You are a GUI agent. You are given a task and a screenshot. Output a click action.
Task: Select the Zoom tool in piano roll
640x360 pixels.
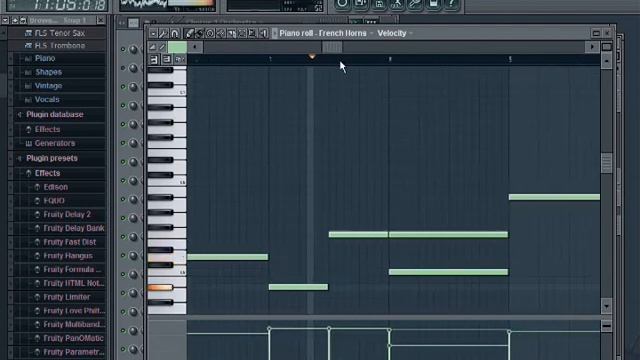[x=253, y=33]
